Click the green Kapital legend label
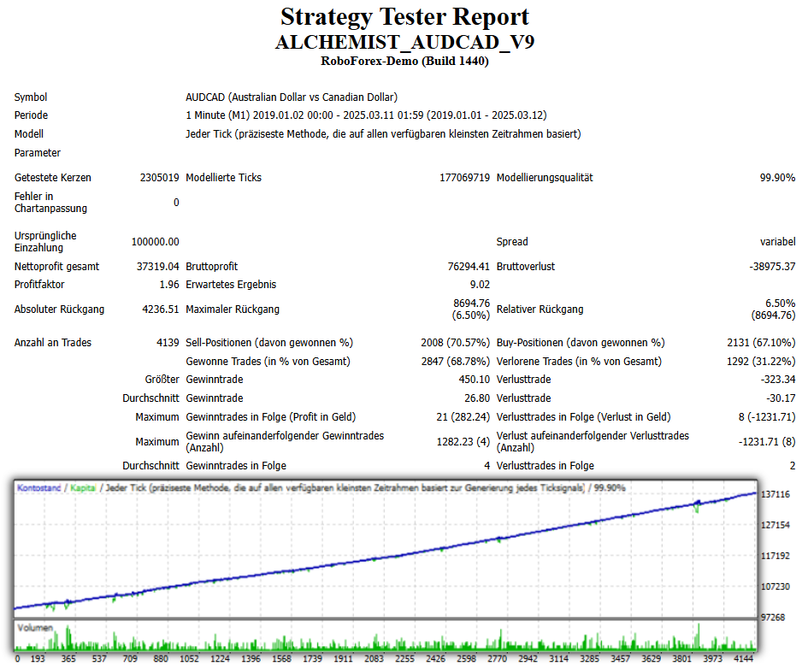The width and height of the screenshot is (802, 672). [x=83, y=488]
